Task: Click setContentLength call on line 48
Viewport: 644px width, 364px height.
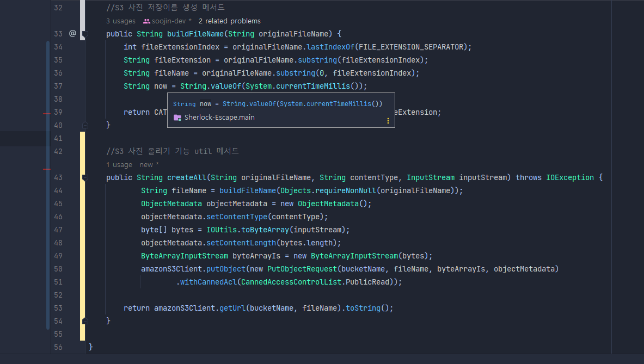Action: point(241,243)
